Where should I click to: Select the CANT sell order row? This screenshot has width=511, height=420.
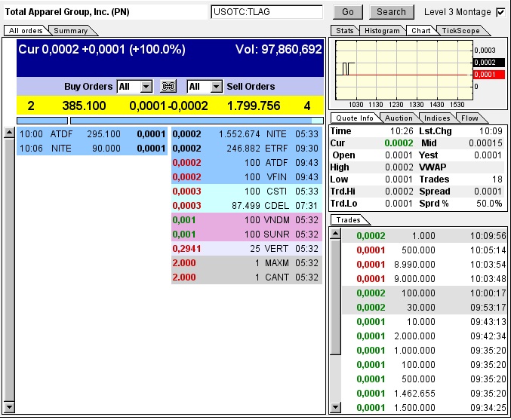click(247, 277)
